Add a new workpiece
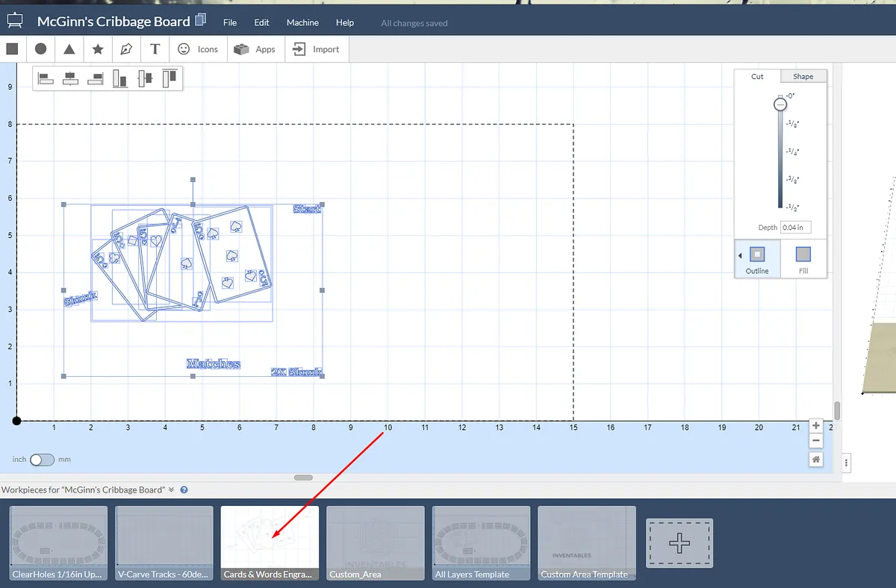 click(679, 542)
